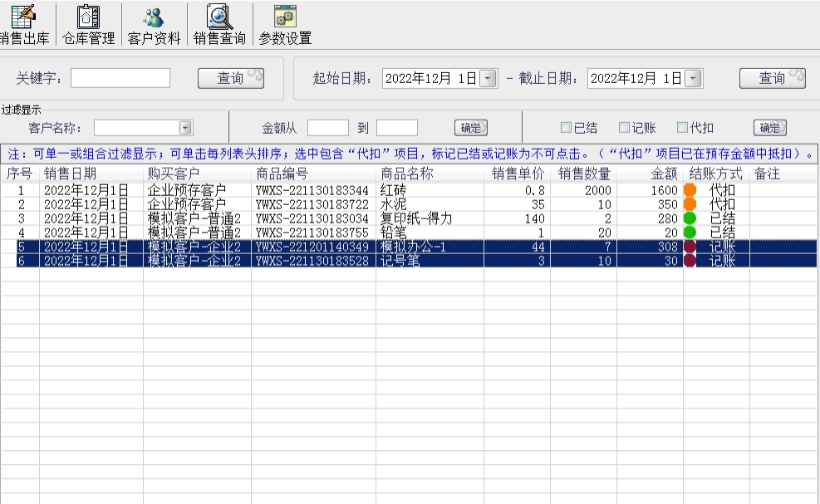Tick the 记账 checkbox
The width and height of the screenshot is (820, 504).
[624, 127]
